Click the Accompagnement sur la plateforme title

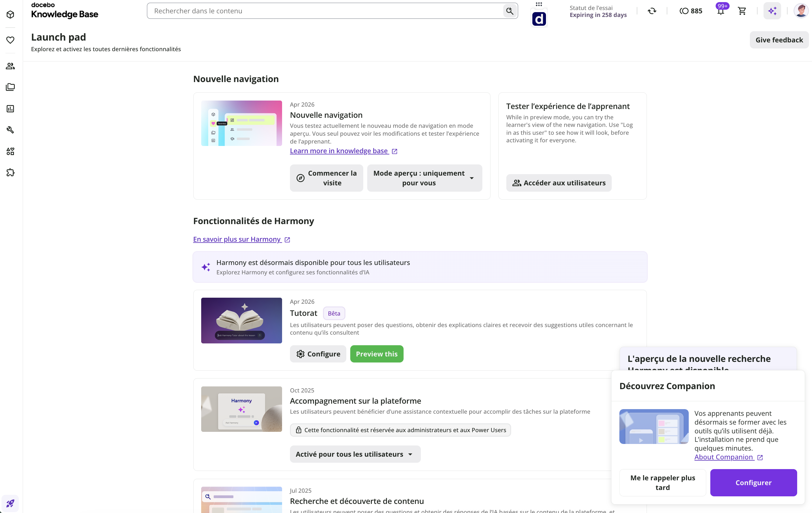pos(355,401)
